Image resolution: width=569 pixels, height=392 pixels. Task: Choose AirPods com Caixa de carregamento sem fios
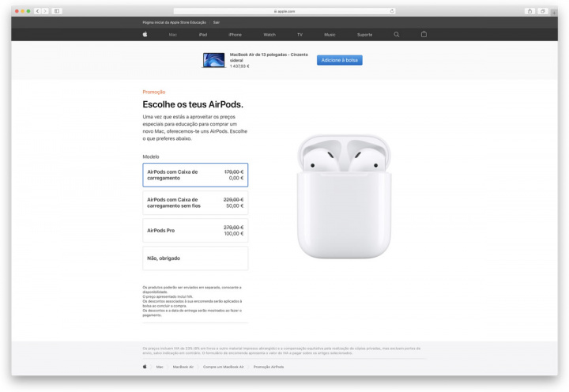pos(195,202)
